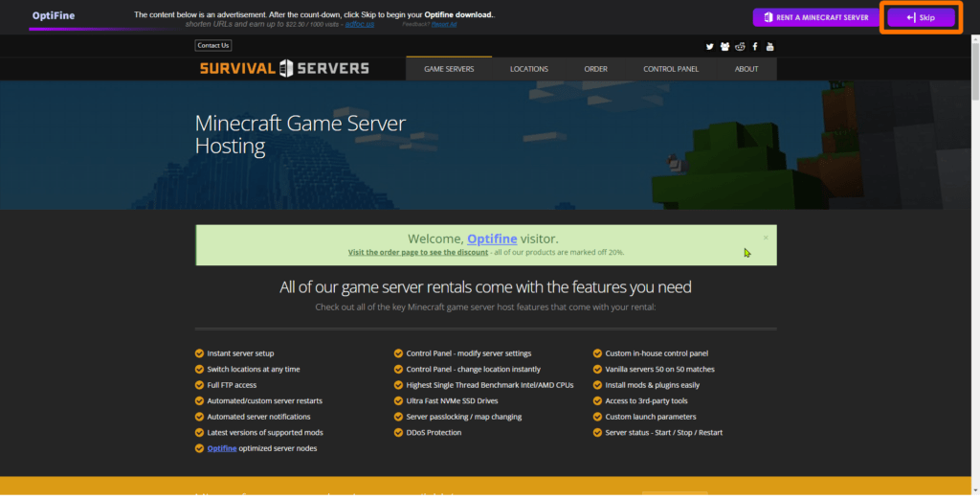This screenshot has height=500, width=980.
Task: Follow the adfoc.us link
Action: coord(360,24)
